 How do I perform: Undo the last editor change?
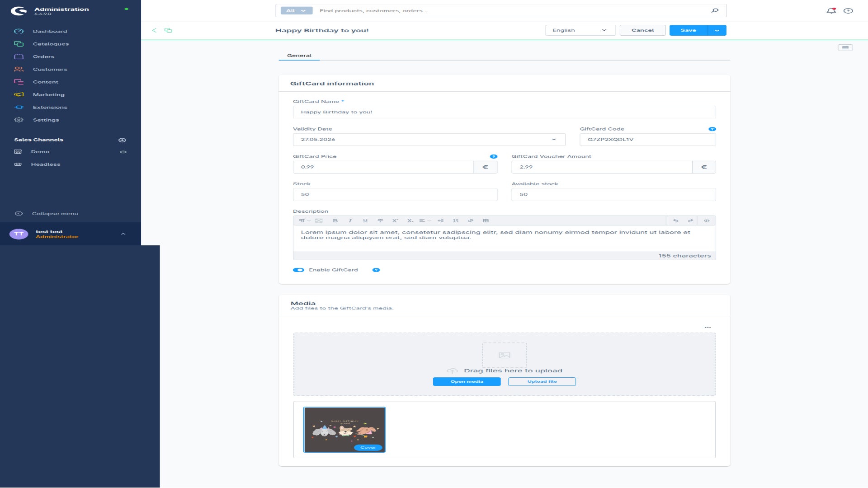pos(675,221)
